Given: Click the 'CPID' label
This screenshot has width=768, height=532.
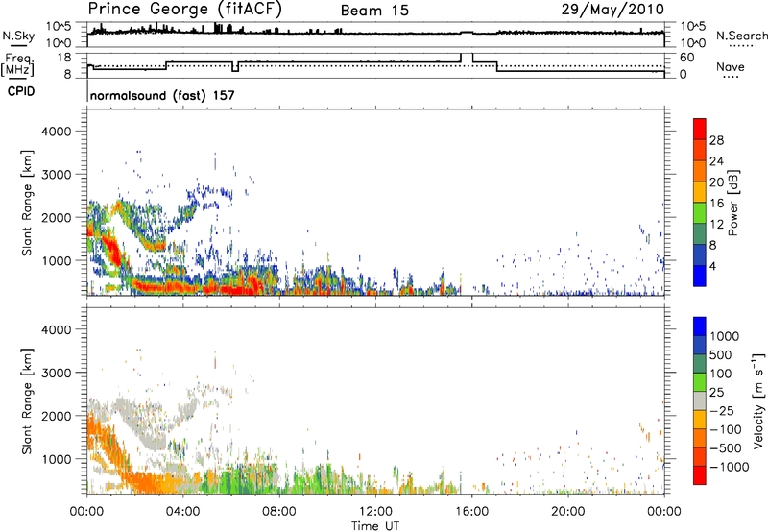Looking at the screenshot, I should coord(21,91).
